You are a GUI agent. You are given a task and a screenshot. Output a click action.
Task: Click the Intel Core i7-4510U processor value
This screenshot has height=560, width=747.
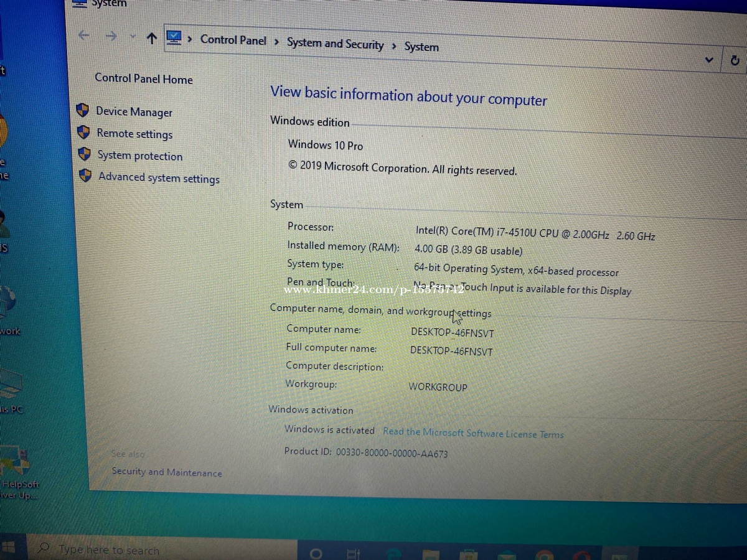click(535, 233)
